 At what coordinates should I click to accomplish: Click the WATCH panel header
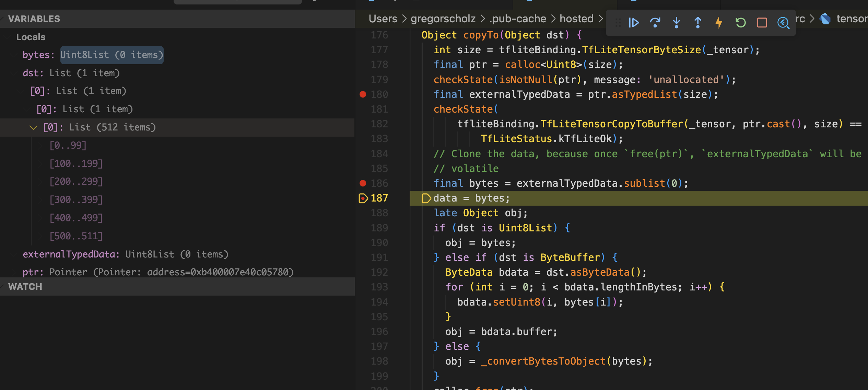(25, 286)
